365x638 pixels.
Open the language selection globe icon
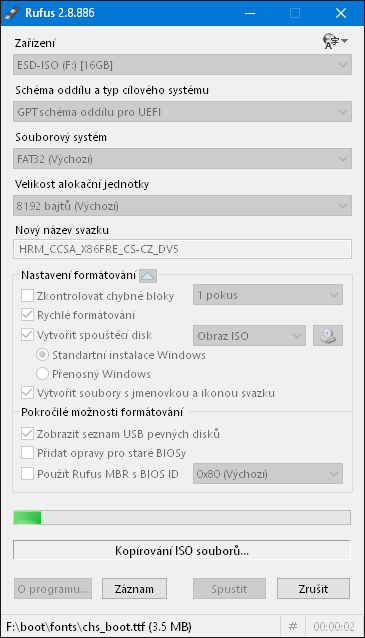[x=335, y=42]
